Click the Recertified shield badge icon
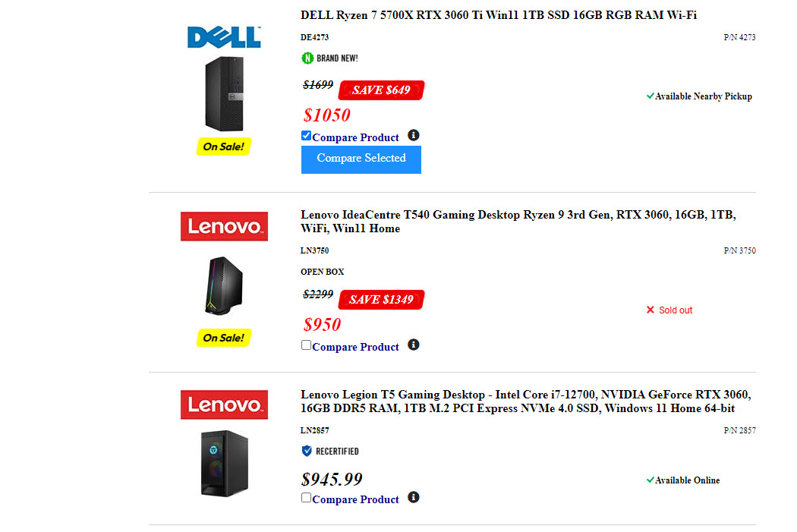Image resolution: width=797 pixels, height=532 pixels. pyautogui.click(x=307, y=451)
